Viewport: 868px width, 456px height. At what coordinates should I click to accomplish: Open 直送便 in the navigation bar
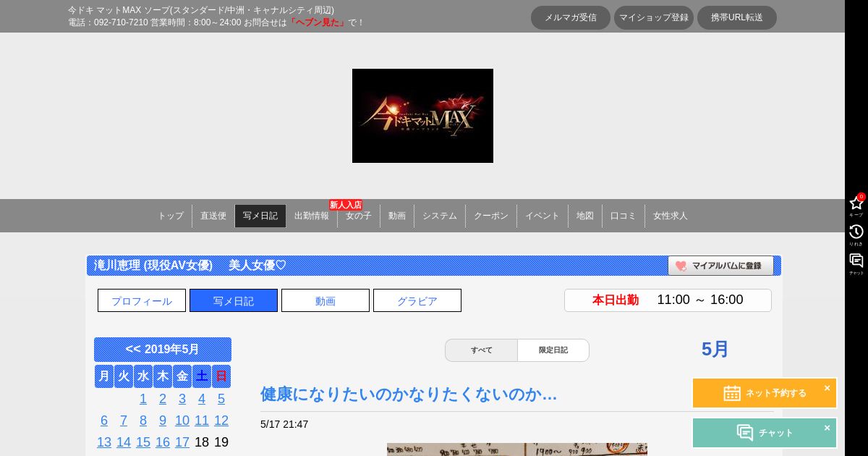click(213, 216)
